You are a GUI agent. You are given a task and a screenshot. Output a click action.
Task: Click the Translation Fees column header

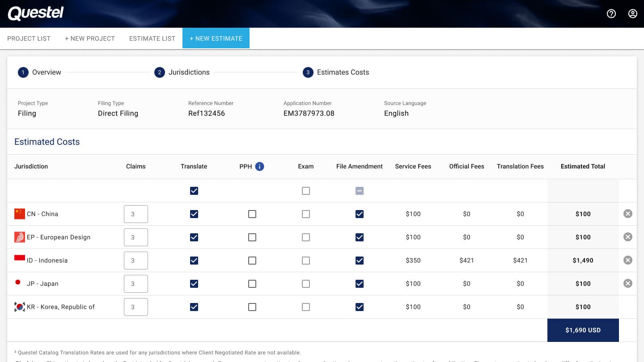521,166
